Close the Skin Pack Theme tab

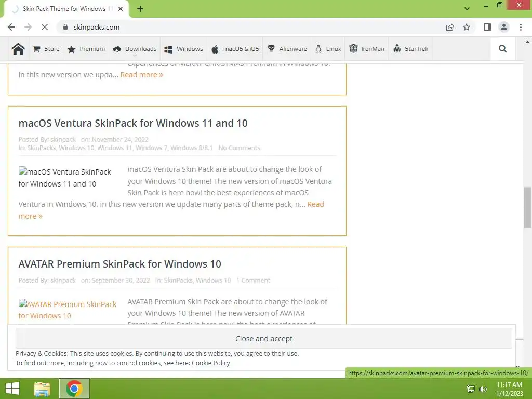click(121, 9)
